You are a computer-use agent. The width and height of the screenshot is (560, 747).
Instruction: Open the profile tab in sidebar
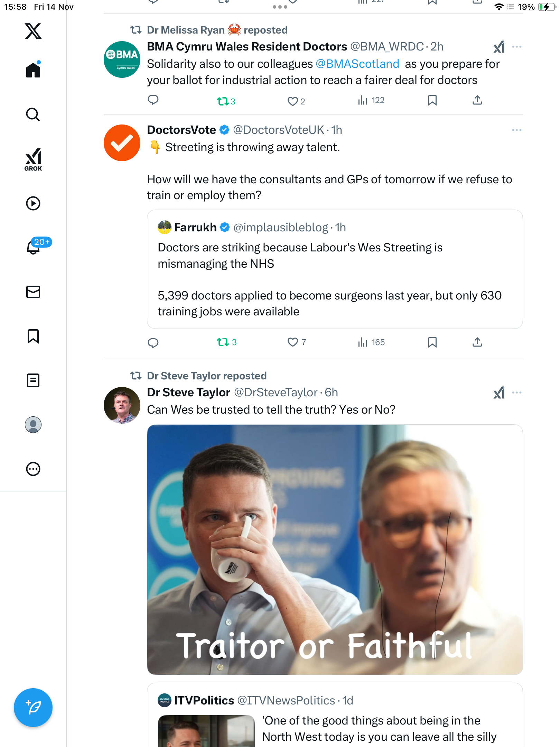pos(33,425)
